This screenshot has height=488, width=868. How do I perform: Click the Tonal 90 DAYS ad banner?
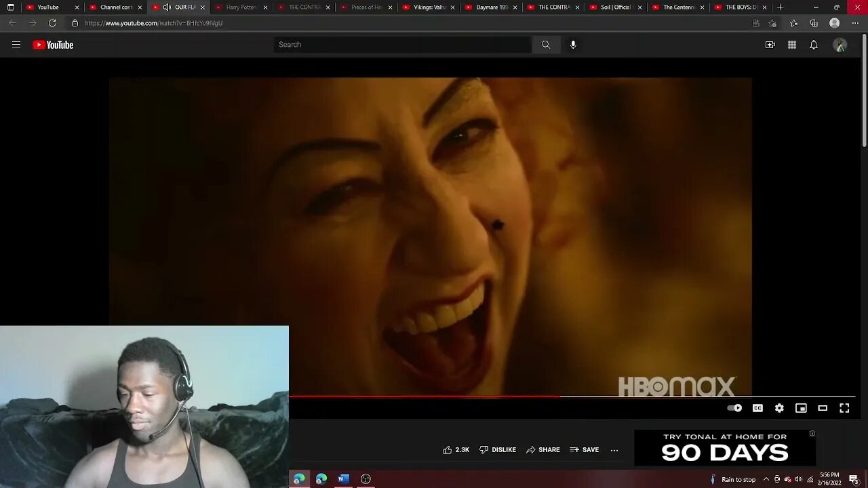[725, 447]
